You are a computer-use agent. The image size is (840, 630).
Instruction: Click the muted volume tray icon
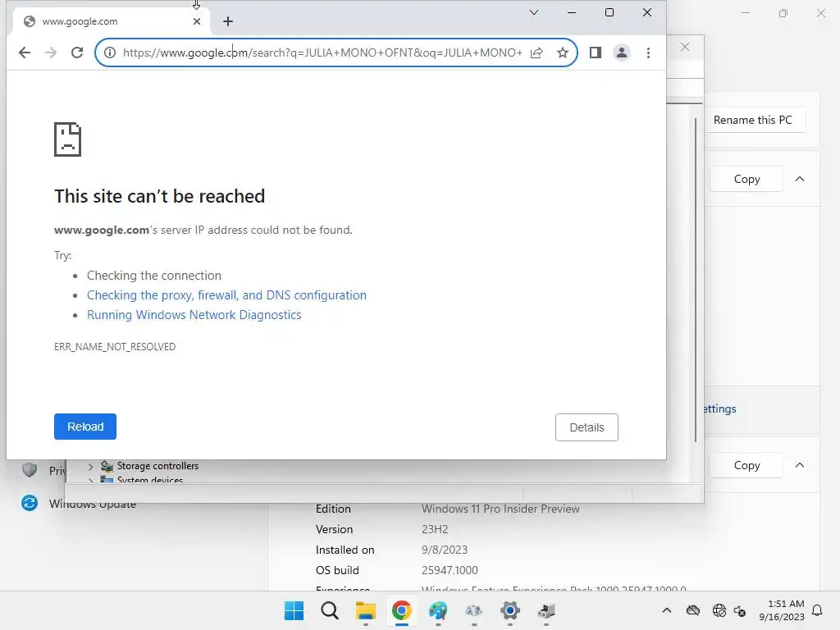tap(739, 610)
